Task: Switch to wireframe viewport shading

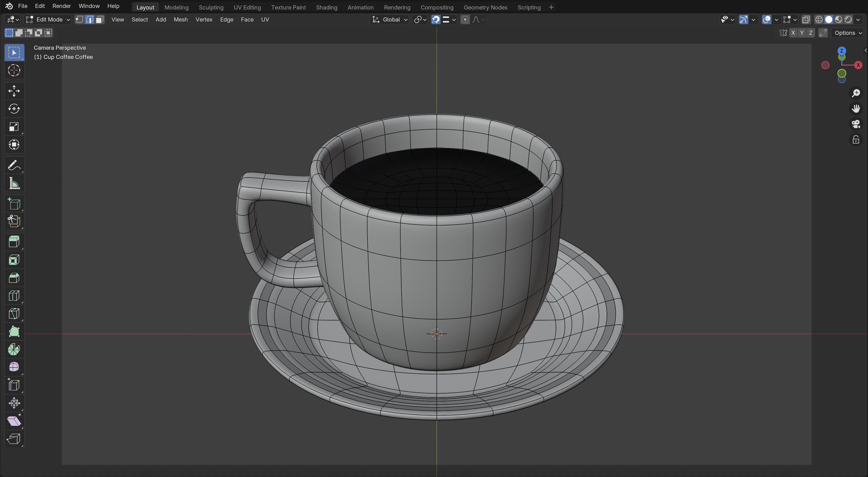Action: click(x=819, y=19)
